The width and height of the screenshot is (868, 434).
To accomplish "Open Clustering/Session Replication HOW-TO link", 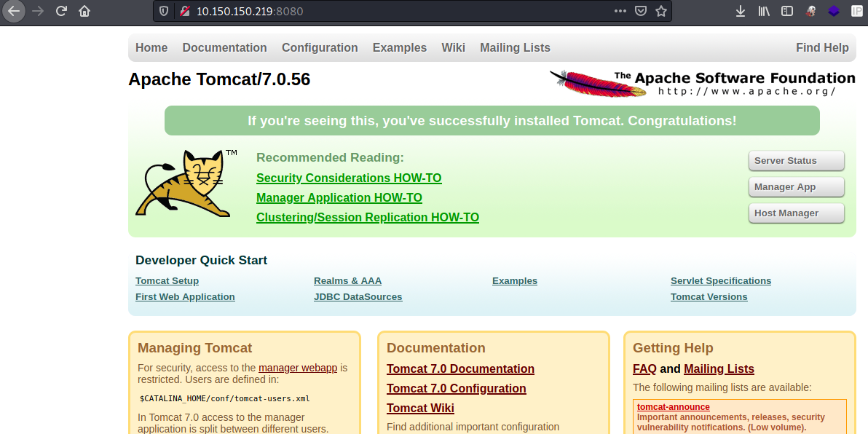I will tap(368, 218).
